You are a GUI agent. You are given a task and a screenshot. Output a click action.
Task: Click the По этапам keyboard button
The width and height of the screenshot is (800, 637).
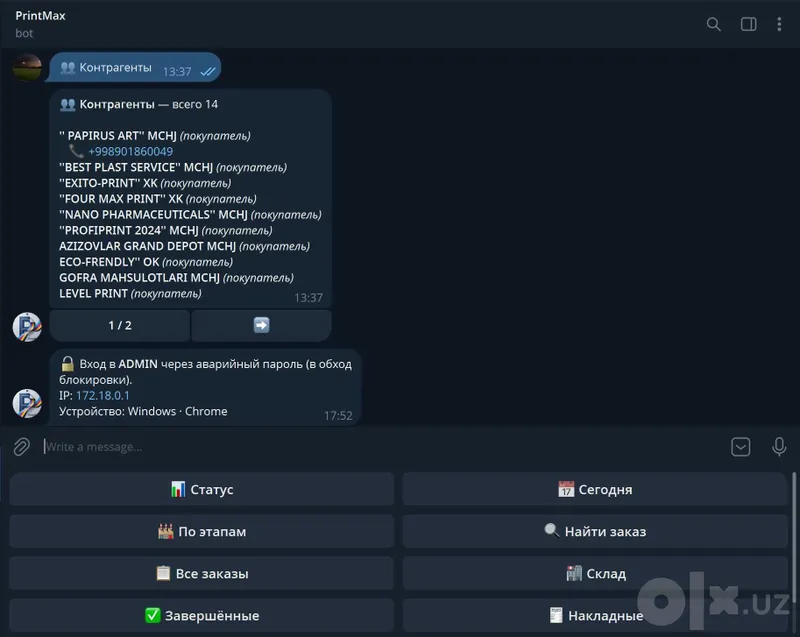point(202,531)
